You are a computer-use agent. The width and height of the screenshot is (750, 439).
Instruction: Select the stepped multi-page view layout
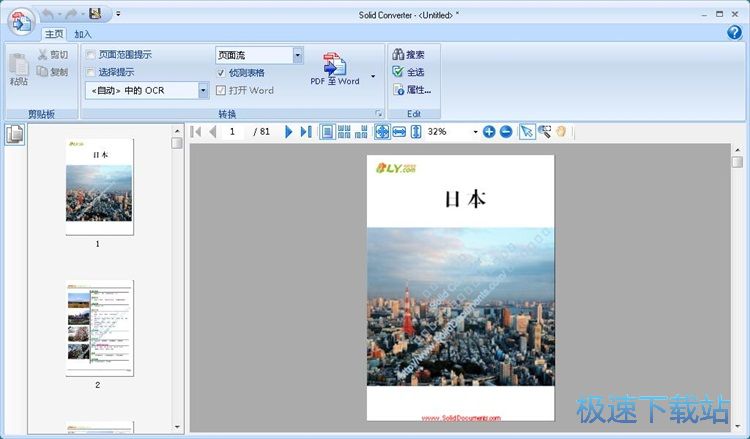tap(361, 132)
